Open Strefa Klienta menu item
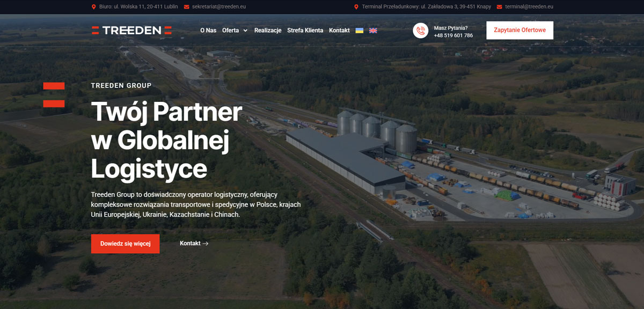 [305, 31]
